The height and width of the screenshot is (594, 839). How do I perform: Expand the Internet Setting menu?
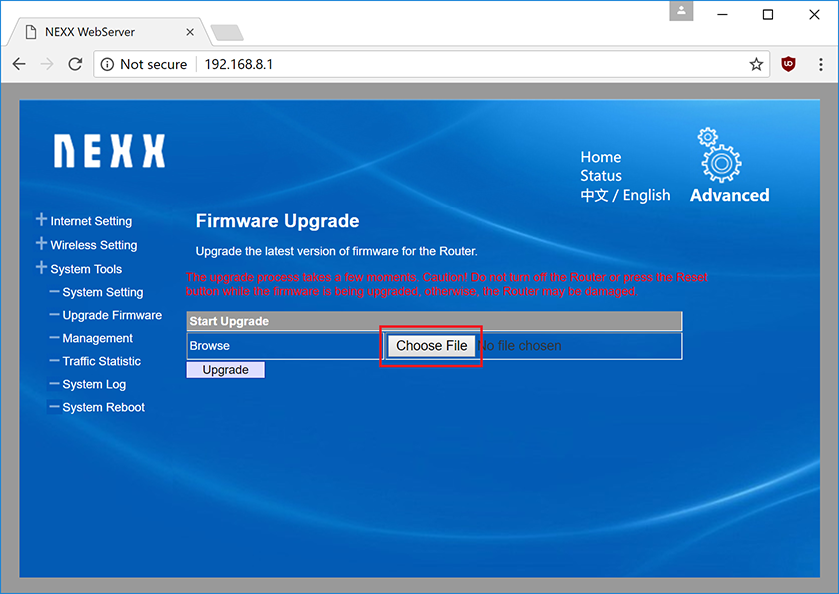pos(84,220)
